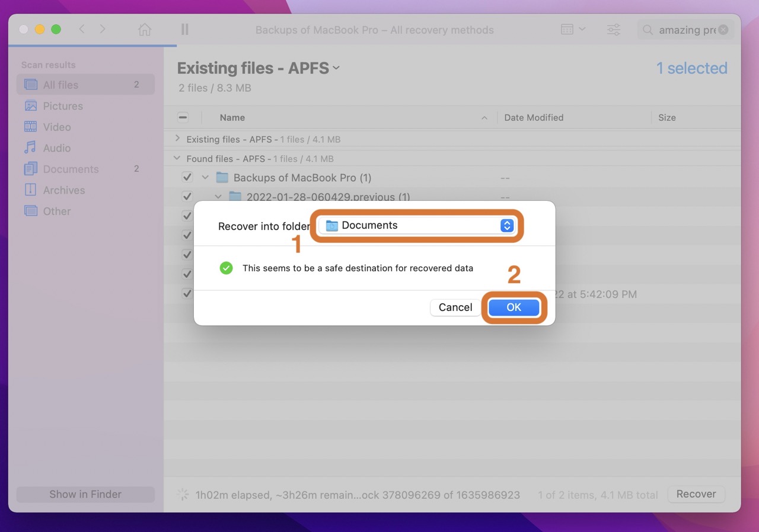This screenshot has height=532, width=759.
Task: Click the 2022-01-28-060429.previous folder icon
Action: [x=235, y=196]
